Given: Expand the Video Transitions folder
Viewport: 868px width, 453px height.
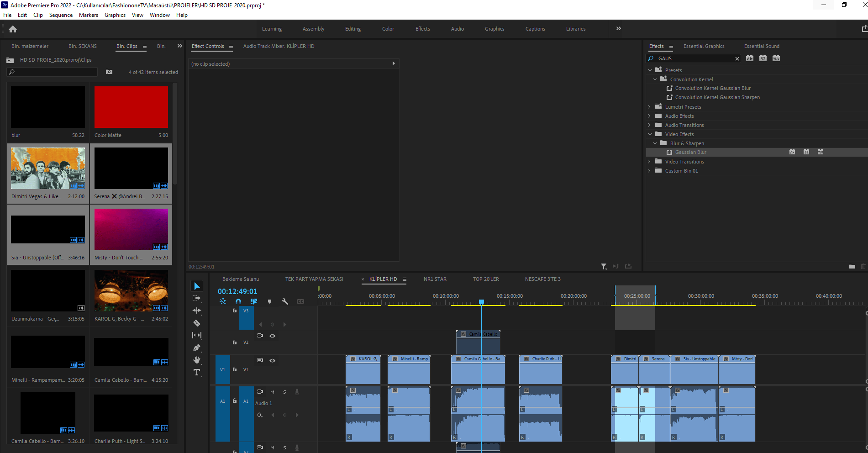Looking at the screenshot, I should click(650, 161).
